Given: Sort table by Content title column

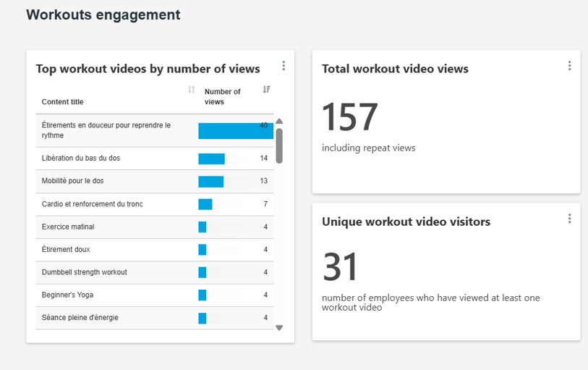Looking at the screenshot, I should pyautogui.click(x=191, y=89).
